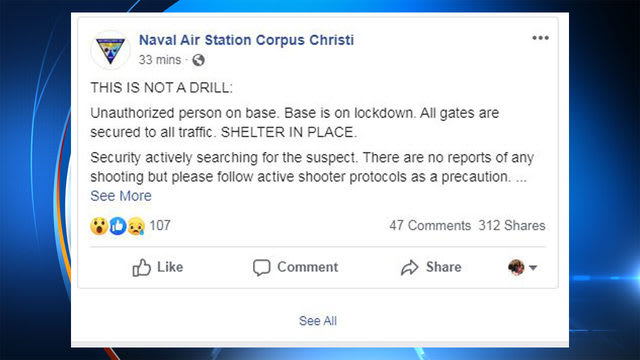This screenshot has width=640, height=360.
Task: Click the Sad reaction emoji
Action: pyautogui.click(x=136, y=226)
